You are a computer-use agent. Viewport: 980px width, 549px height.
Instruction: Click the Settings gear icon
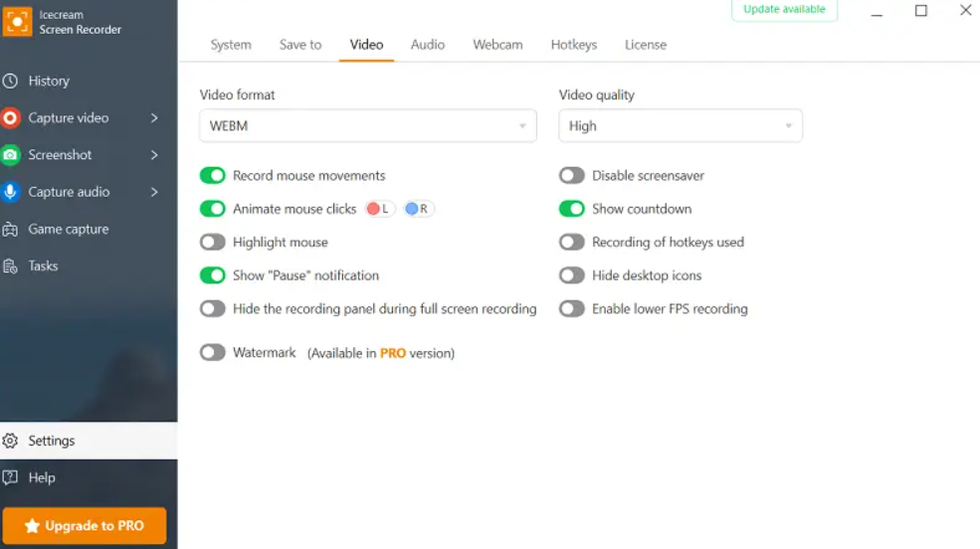(11, 441)
